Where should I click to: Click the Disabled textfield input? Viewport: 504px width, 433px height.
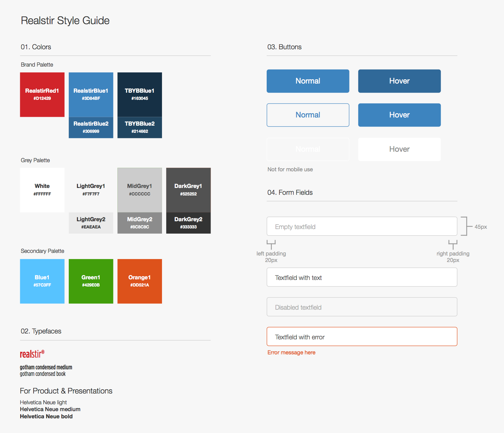pos(362,307)
